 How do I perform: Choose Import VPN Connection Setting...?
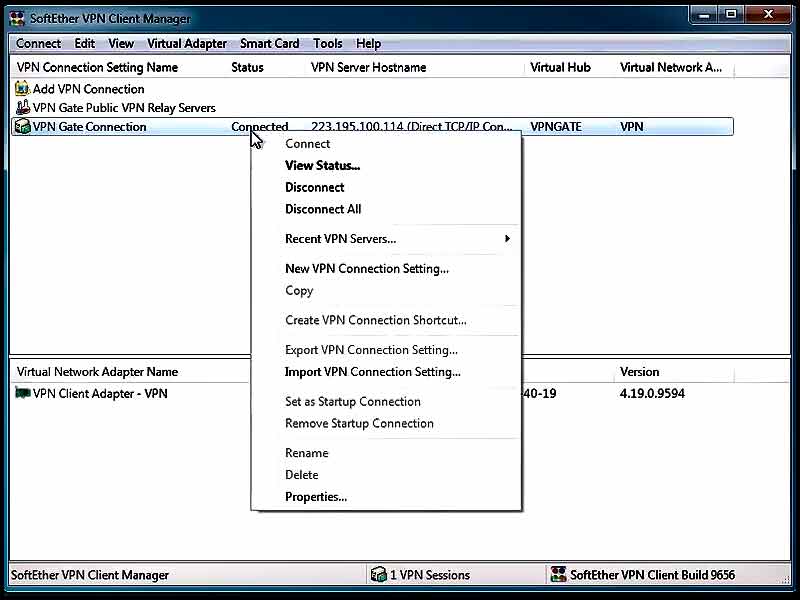(x=372, y=372)
